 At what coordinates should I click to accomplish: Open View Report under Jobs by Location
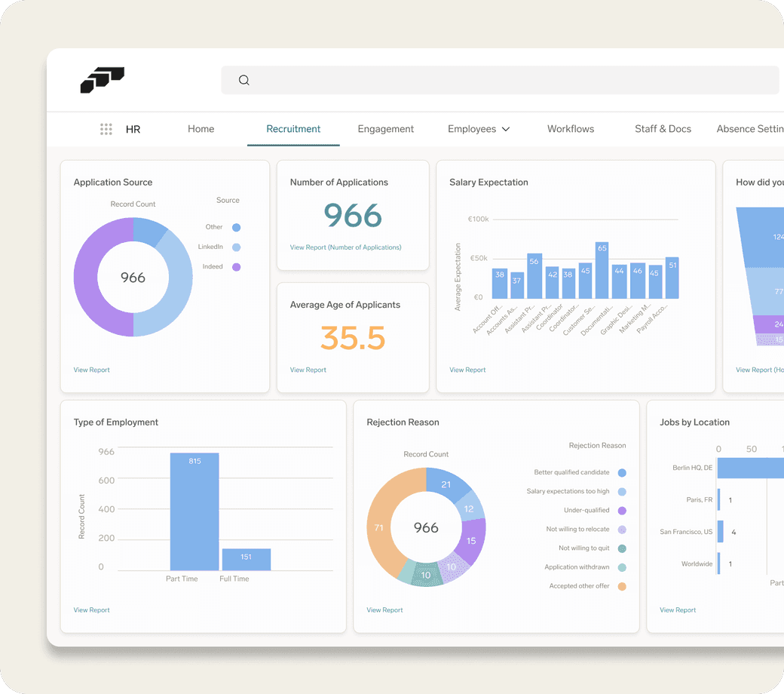[678, 610]
